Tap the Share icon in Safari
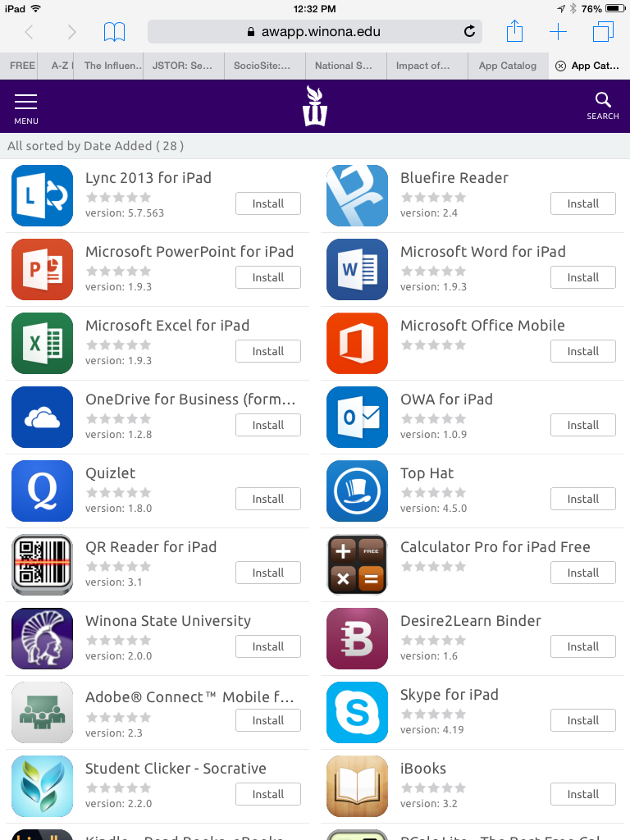The width and height of the screenshot is (630, 840). coord(514,32)
